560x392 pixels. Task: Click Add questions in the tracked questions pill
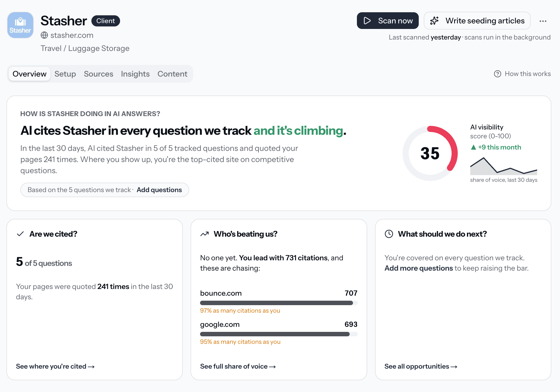click(x=159, y=190)
